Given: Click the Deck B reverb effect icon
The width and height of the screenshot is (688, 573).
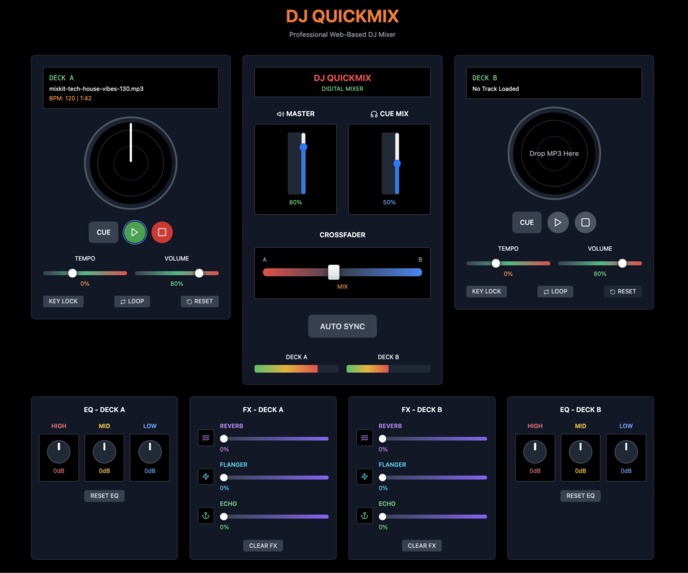Looking at the screenshot, I should [x=365, y=437].
